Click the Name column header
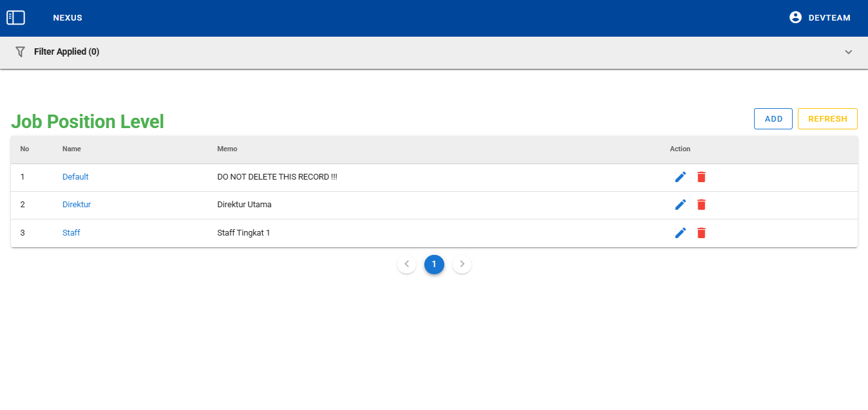868x410 pixels. pyautogui.click(x=71, y=149)
